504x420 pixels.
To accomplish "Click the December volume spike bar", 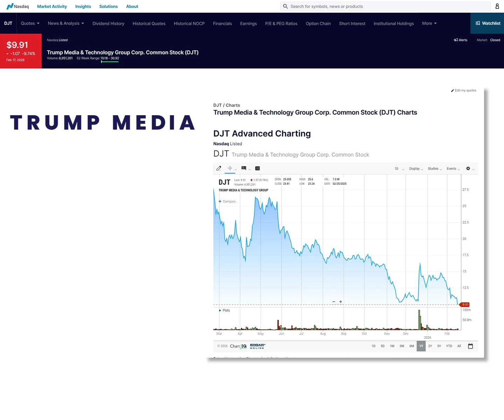I will (x=419, y=320).
